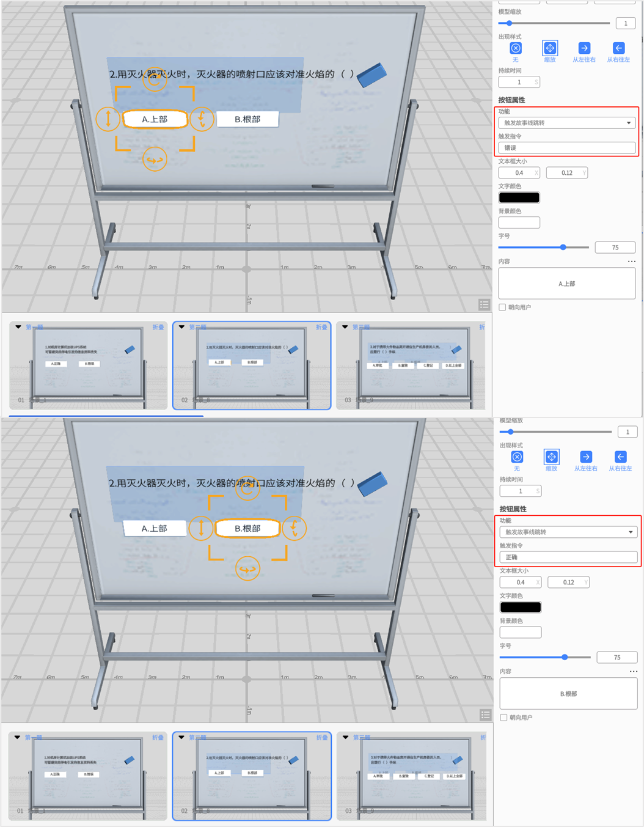This screenshot has width=644, height=827.
Task: Pick the 从右往左 arrow icon in the upper screenshot
Action: pos(619,48)
